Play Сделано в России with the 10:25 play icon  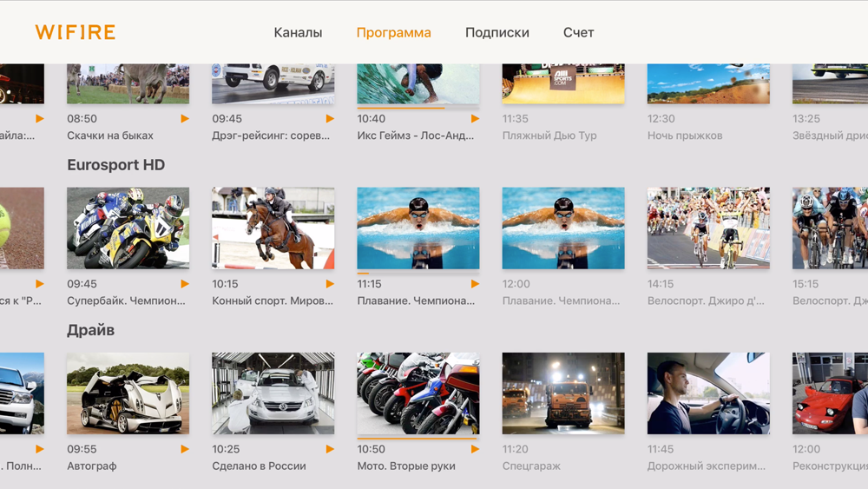click(x=330, y=449)
